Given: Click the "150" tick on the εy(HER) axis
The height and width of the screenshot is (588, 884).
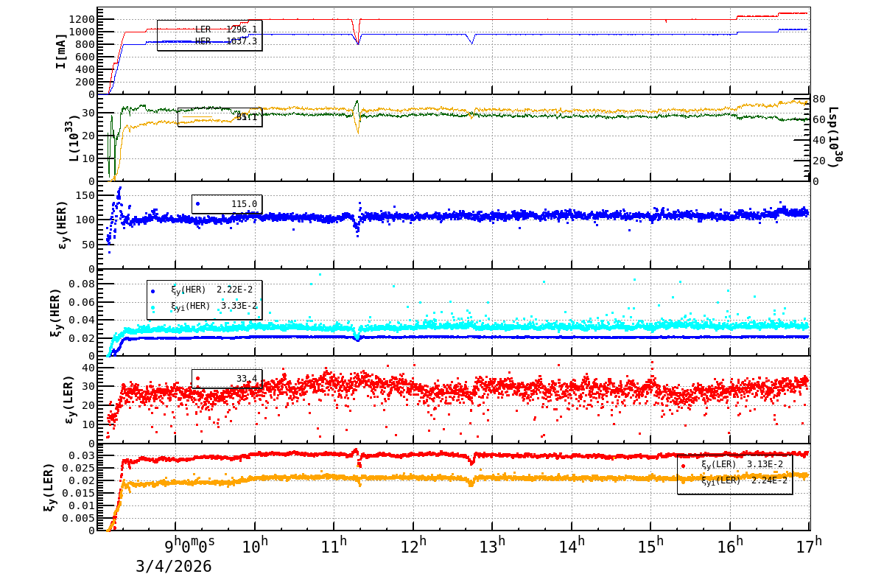Looking at the screenshot, I should coord(85,195).
